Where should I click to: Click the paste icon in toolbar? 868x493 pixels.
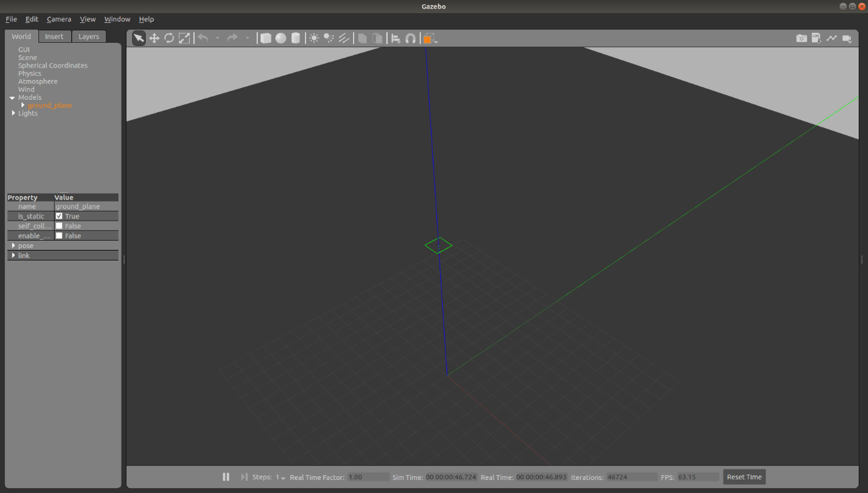click(377, 38)
